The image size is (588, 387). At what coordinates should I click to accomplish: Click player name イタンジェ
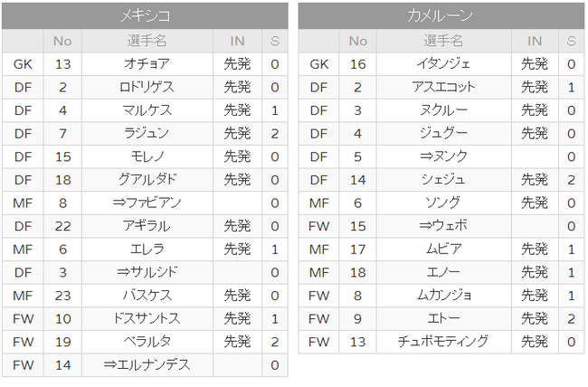coord(443,64)
